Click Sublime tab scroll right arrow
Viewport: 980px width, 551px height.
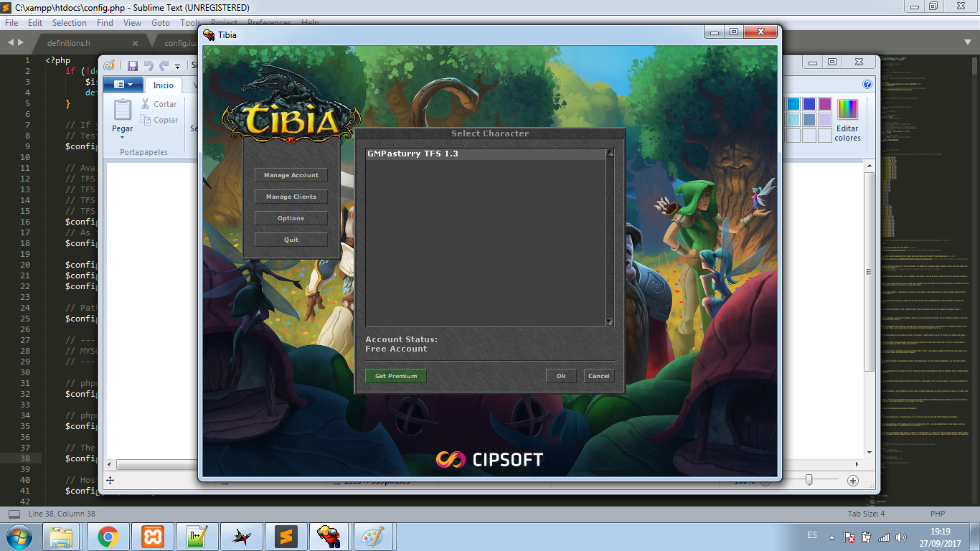point(20,43)
